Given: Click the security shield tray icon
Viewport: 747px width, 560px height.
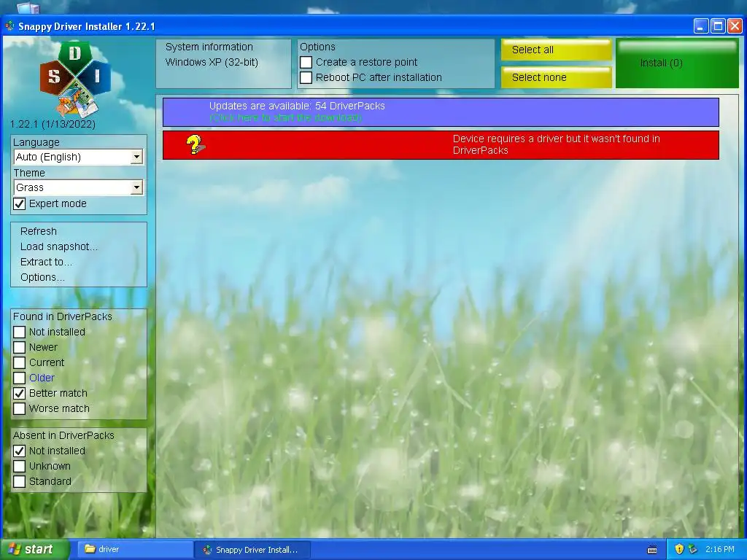Looking at the screenshot, I should point(679,549).
